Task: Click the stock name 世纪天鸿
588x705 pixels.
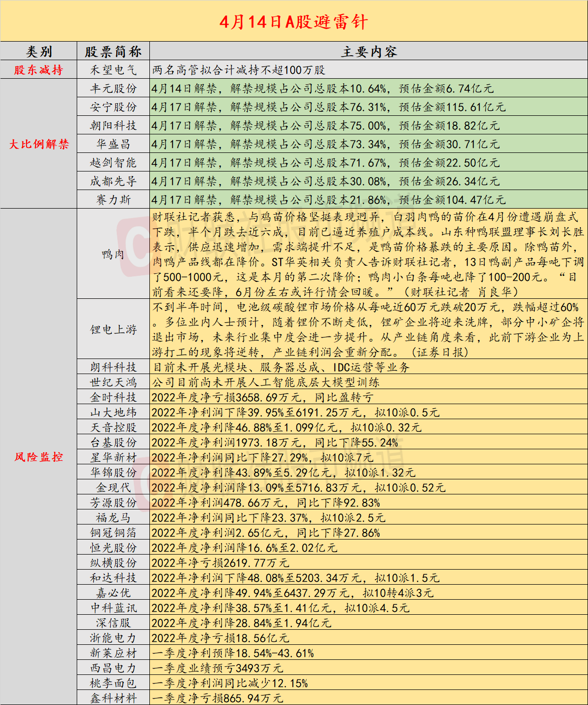Action: click(x=113, y=383)
